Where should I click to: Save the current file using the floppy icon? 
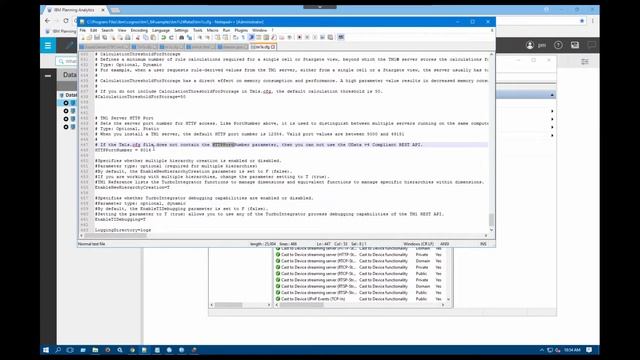coord(97,37)
